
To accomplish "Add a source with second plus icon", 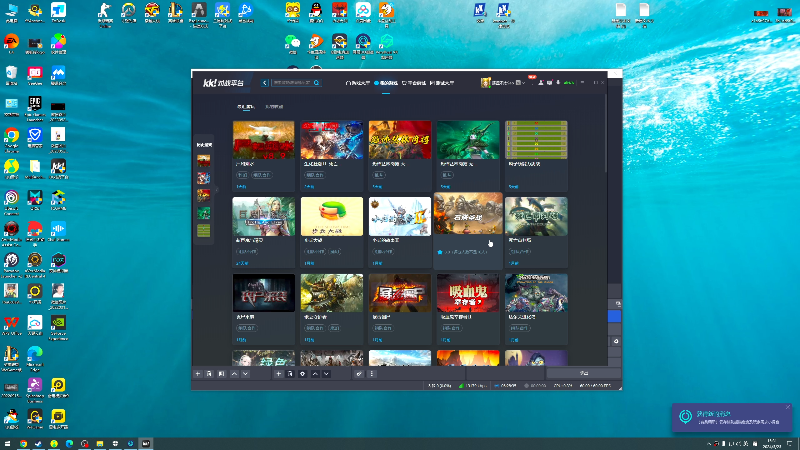I will [279, 374].
